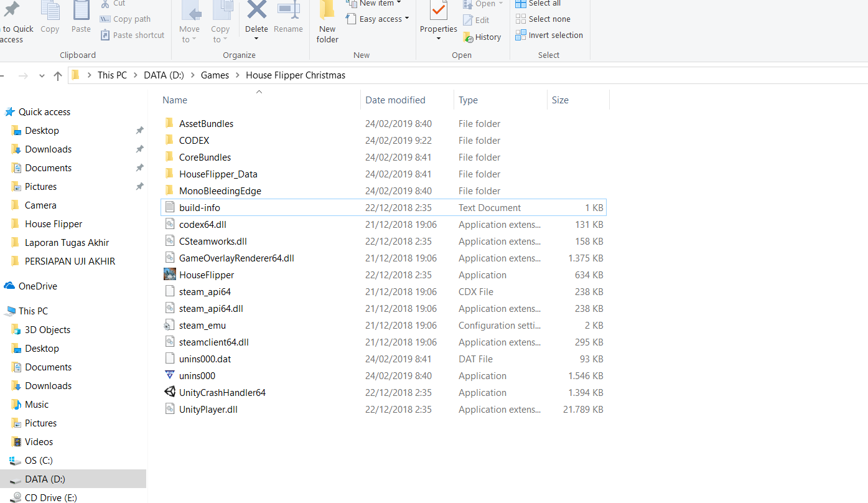Image resolution: width=868 pixels, height=503 pixels.
Task: Click the Rename icon in Organize group
Action: pos(288,11)
